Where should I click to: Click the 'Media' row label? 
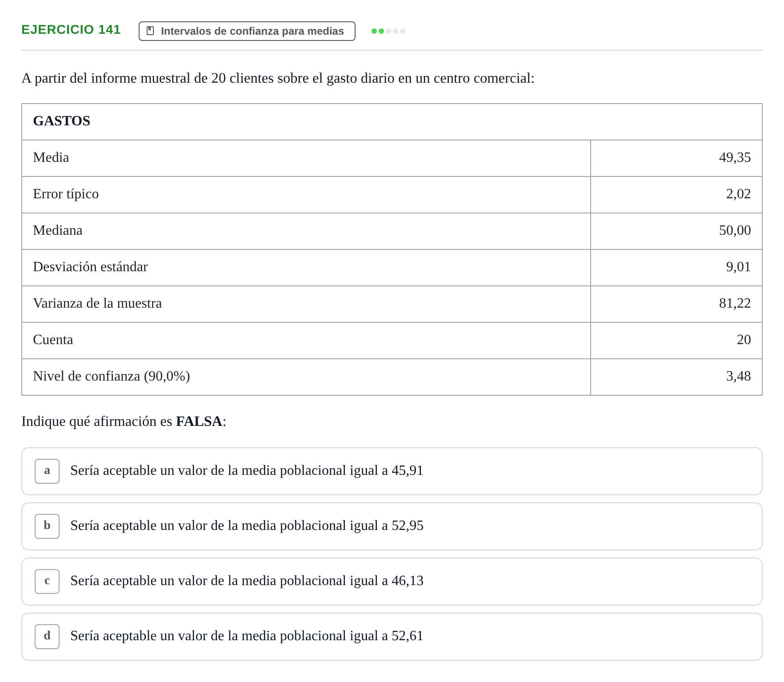coord(51,157)
